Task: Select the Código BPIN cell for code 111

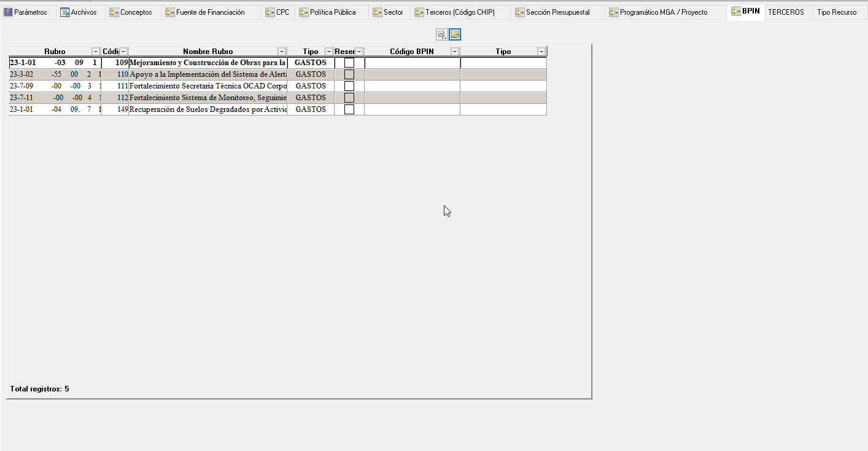Action: tap(413, 86)
